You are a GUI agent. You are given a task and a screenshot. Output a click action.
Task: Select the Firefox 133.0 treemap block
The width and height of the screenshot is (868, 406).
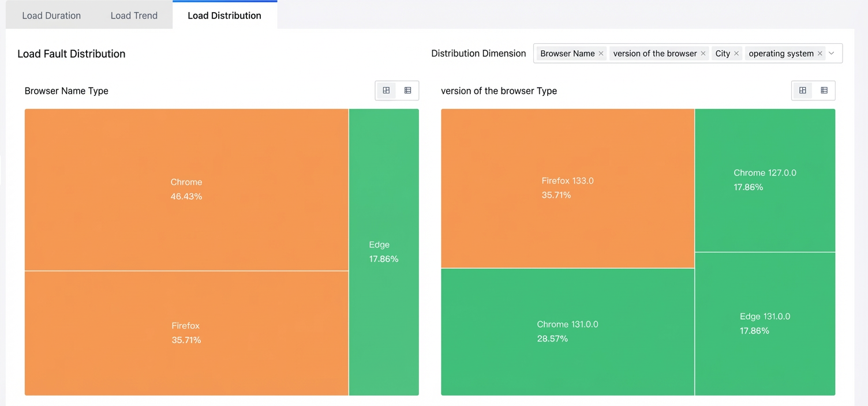567,188
